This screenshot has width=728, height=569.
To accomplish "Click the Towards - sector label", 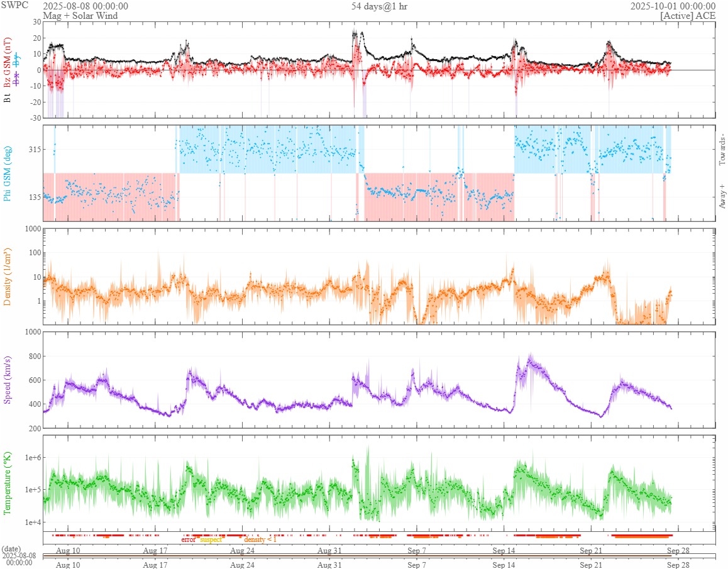I will 722,150.
